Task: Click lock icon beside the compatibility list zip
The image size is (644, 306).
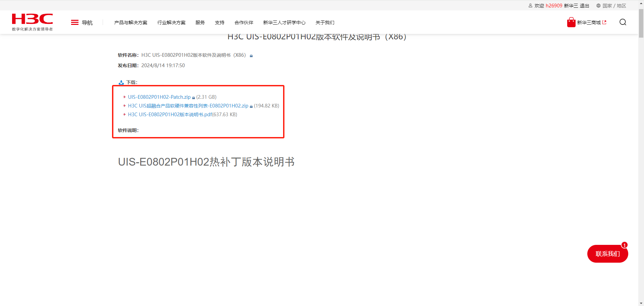Action: coord(251,106)
